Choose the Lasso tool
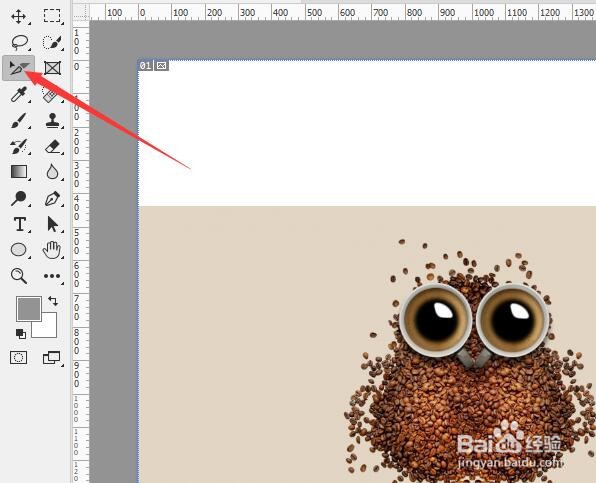 [19, 43]
